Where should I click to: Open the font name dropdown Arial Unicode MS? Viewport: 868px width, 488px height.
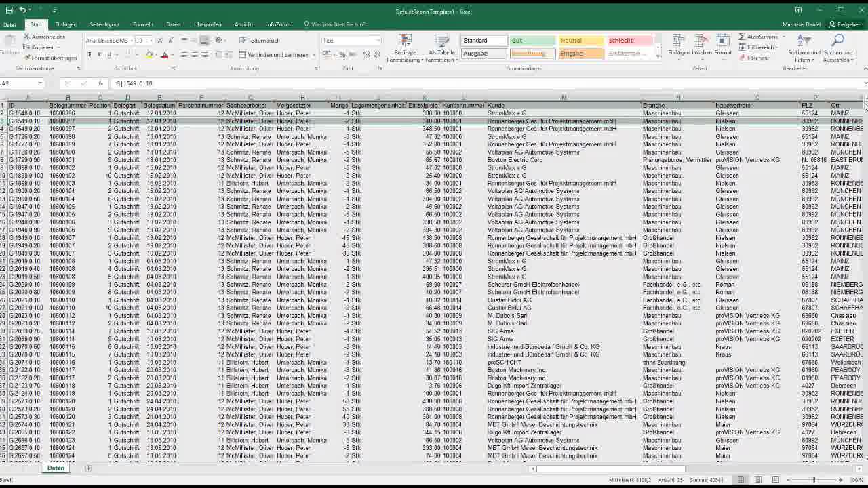tap(130, 41)
